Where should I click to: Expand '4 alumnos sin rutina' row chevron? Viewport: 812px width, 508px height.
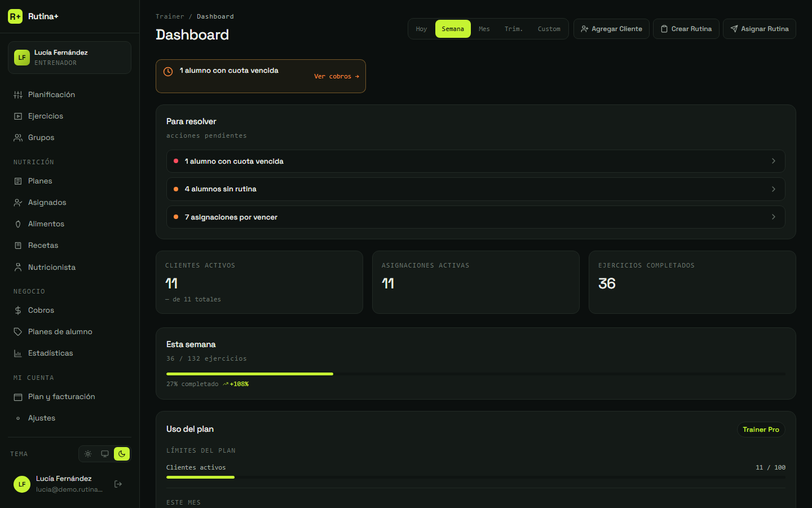pyautogui.click(x=774, y=189)
